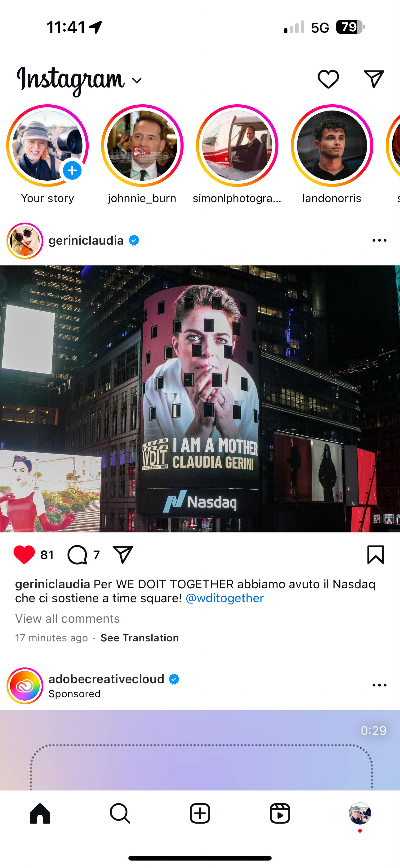
Task: Open the Reels tab icon
Action: 280,813
